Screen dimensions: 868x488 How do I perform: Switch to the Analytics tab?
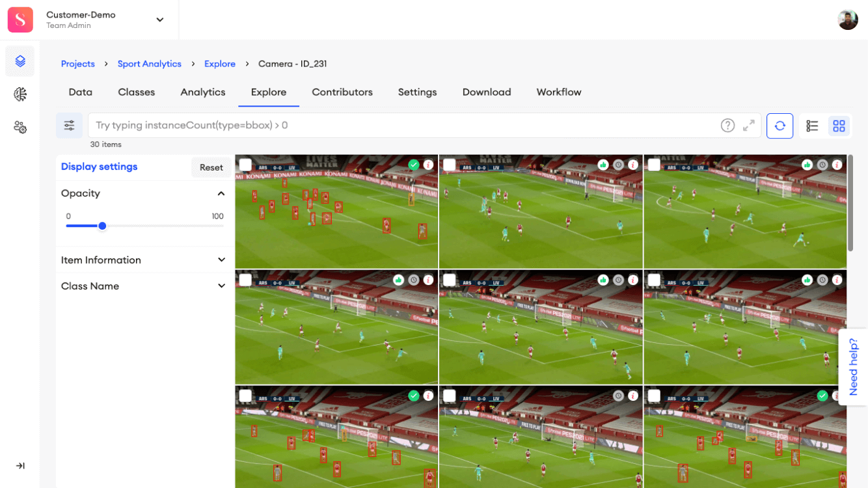pyautogui.click(x=203, y=92)
